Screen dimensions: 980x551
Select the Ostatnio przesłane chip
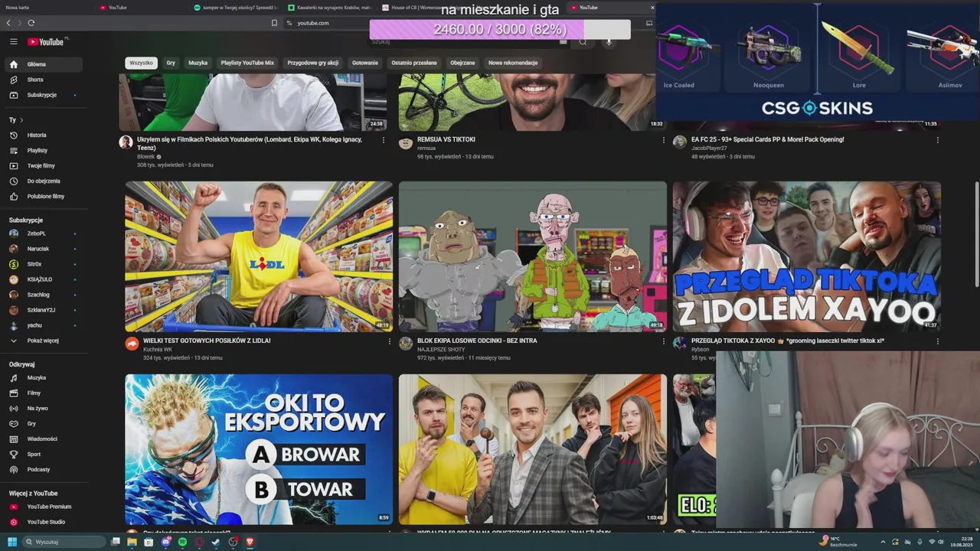(x=414, y=63)
